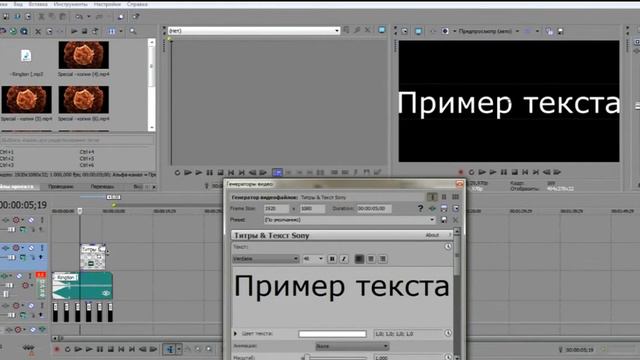Click Play on the timeline transport
This screenshot has width=640, height=360.
[89, 349]
